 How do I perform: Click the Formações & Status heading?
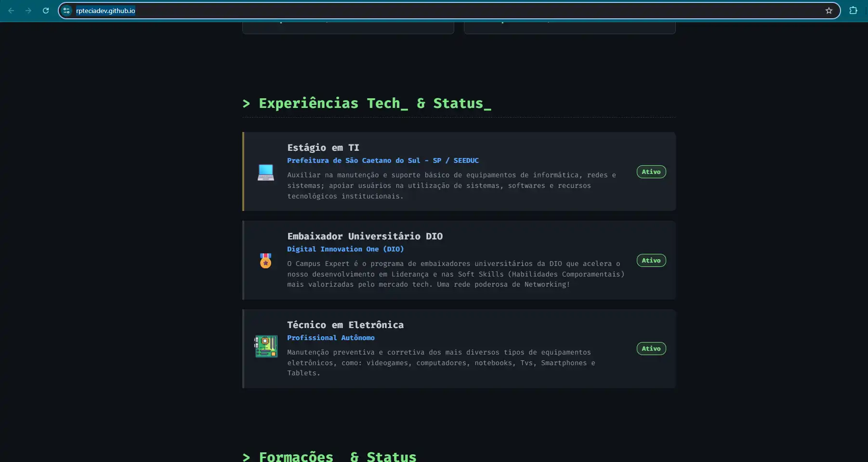[329, 457]
